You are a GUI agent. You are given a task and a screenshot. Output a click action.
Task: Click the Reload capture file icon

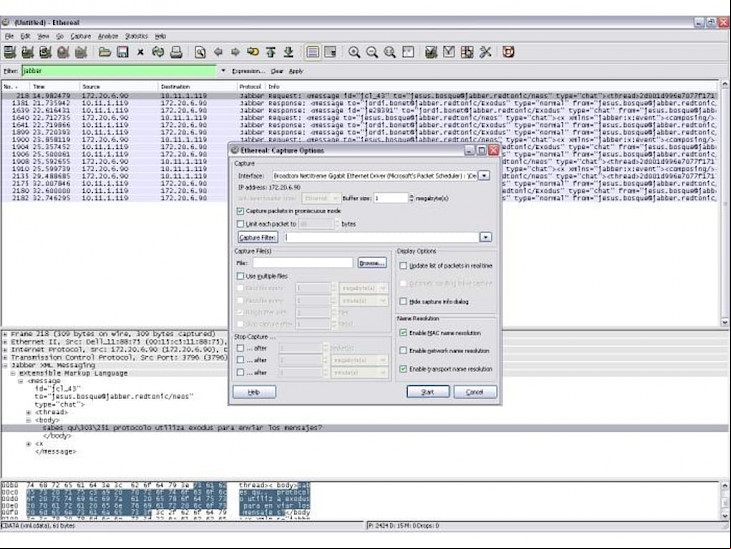pyautogui.click(x=158, y=52)
